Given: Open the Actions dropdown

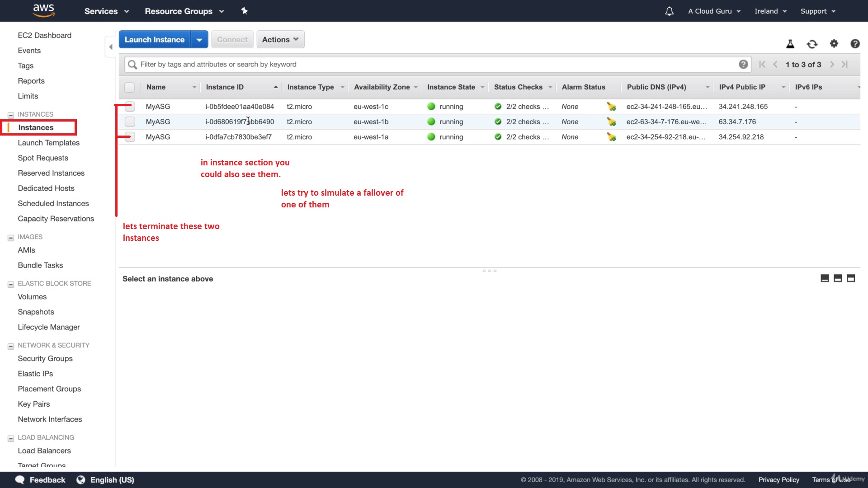Looking at the screenshot, I should (x=280, y=39).
